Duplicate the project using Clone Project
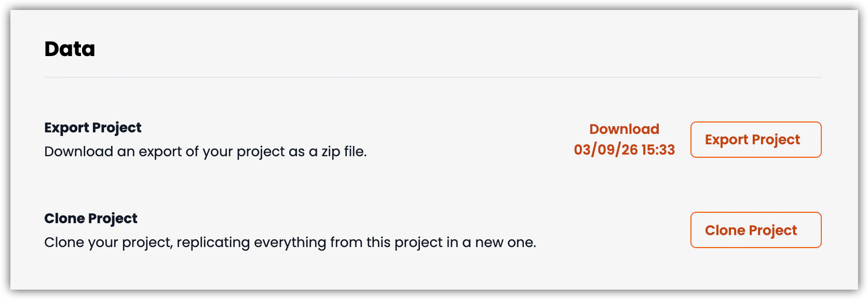 click(x=755, y=230)
